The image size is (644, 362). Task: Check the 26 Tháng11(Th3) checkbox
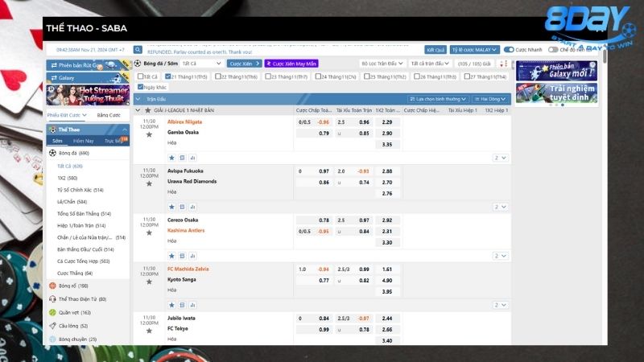[417, 76]
